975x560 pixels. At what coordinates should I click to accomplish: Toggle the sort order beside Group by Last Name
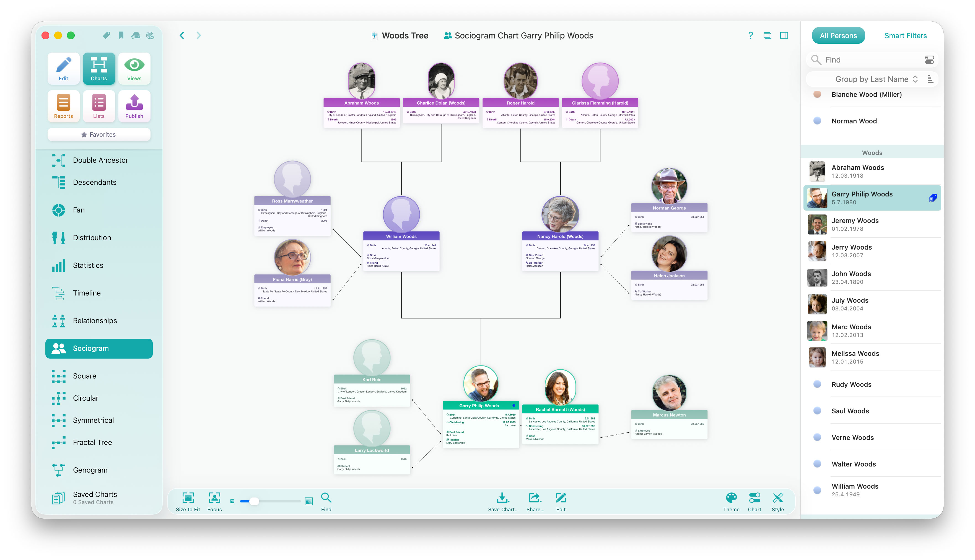[931, 79]
